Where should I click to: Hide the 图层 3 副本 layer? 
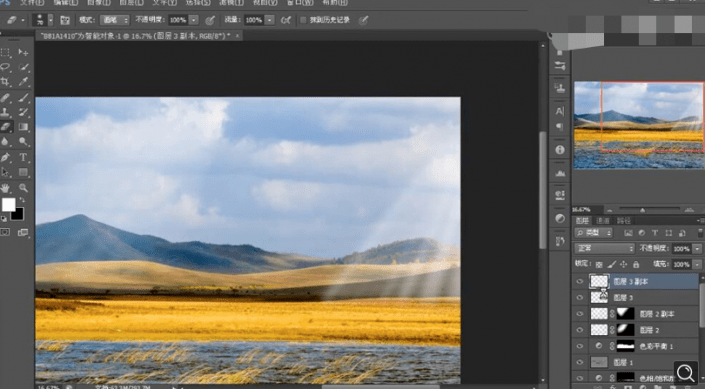tap(580, 282)
